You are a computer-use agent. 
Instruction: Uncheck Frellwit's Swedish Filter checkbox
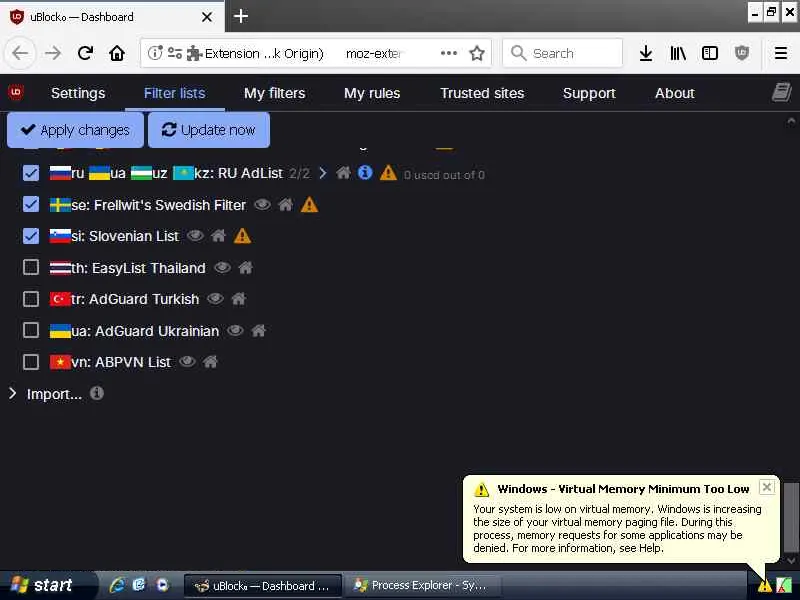pyautogui.click(x=31, y=205)
